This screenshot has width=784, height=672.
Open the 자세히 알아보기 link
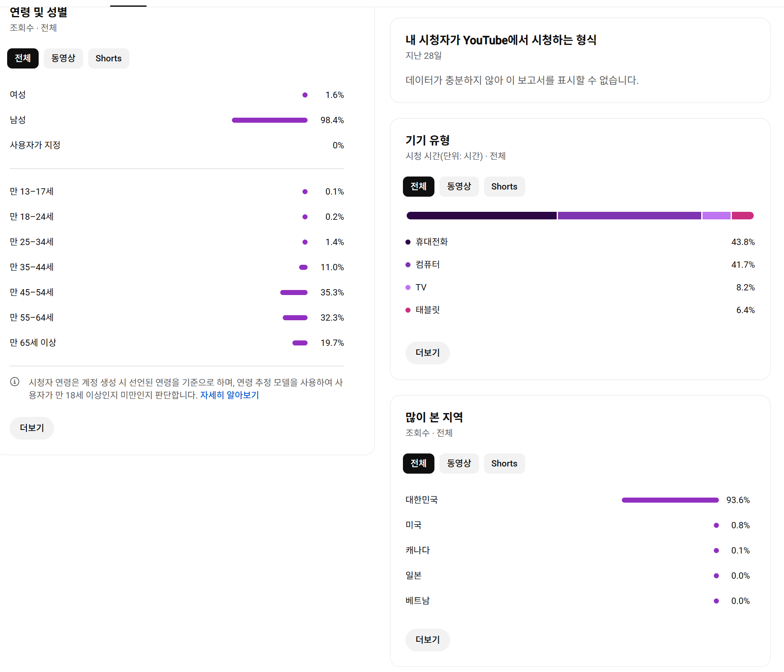[229, 395]
